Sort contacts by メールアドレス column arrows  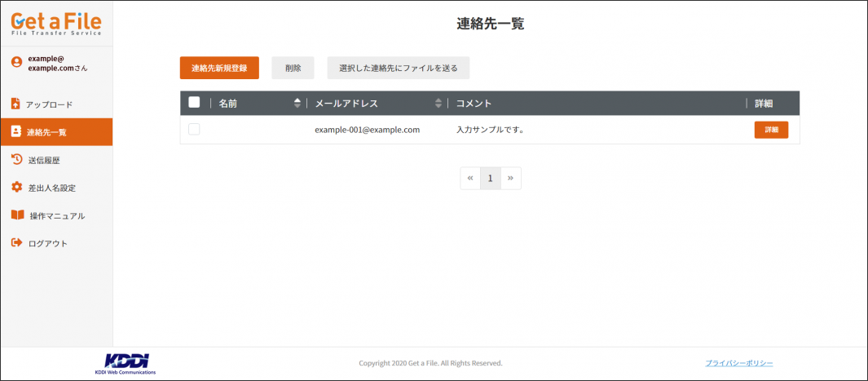coord(438,103)
